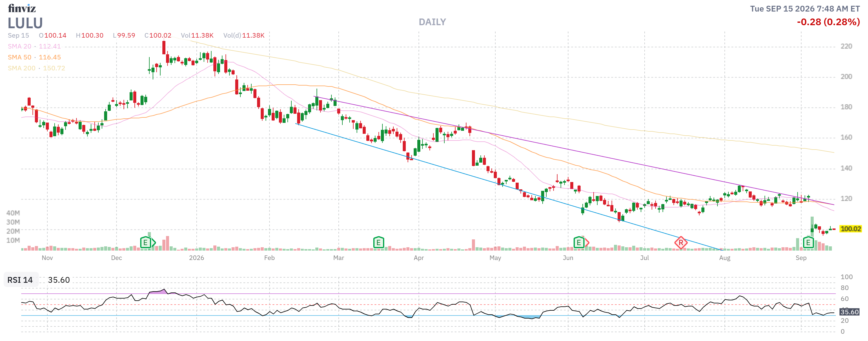Click the finviz logo
The width and height of the screenshot is (868, 341).
pyautogui.click(x=22, y=8)
